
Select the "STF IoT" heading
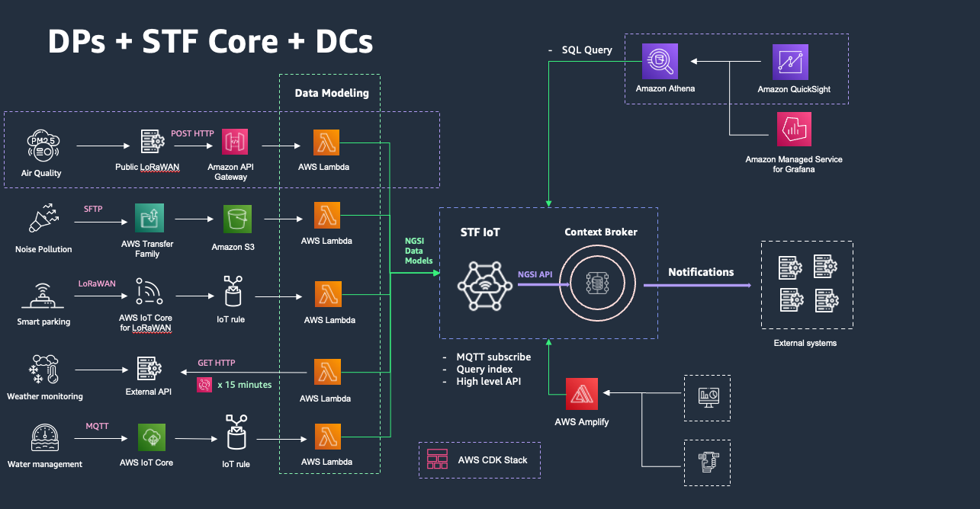click(480, 232)
